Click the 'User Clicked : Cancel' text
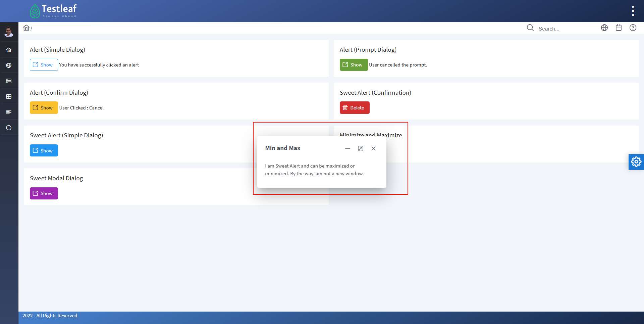Image resolution: width=644 pixels, height=324 pixels. coord(82,108)
